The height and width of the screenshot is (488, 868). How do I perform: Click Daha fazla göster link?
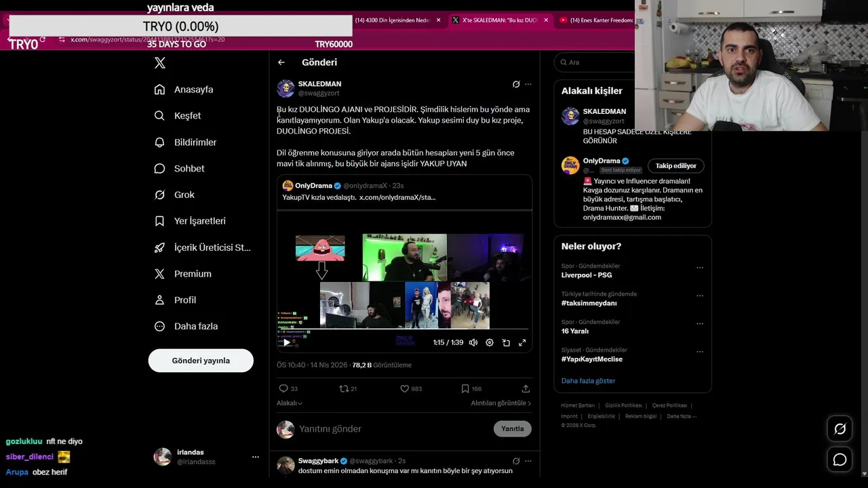point(589,381)
